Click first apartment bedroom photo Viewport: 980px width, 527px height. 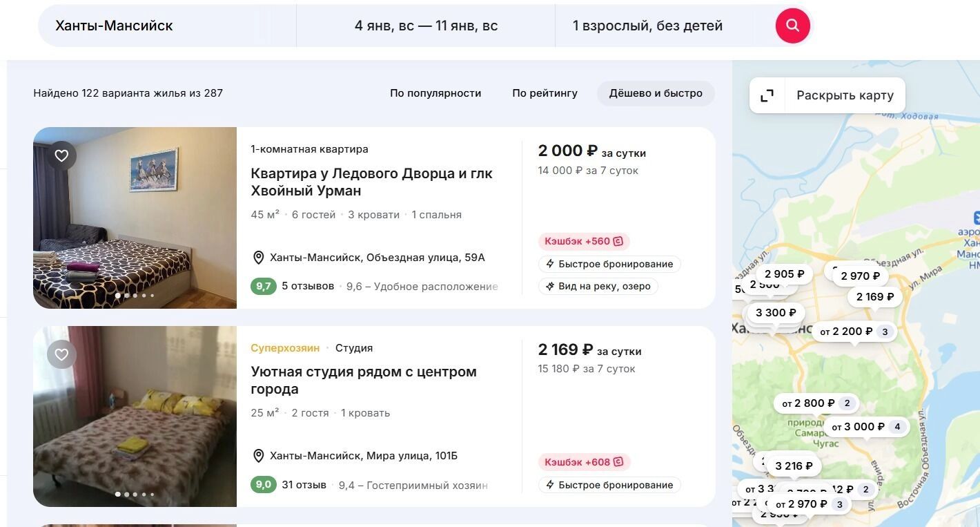point(135,218)
